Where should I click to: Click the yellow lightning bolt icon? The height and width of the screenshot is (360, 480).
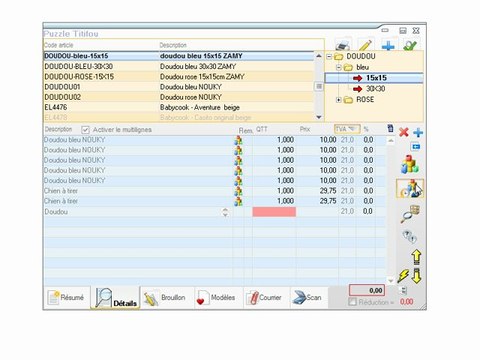pyautogui.click(x=403, y=276)
